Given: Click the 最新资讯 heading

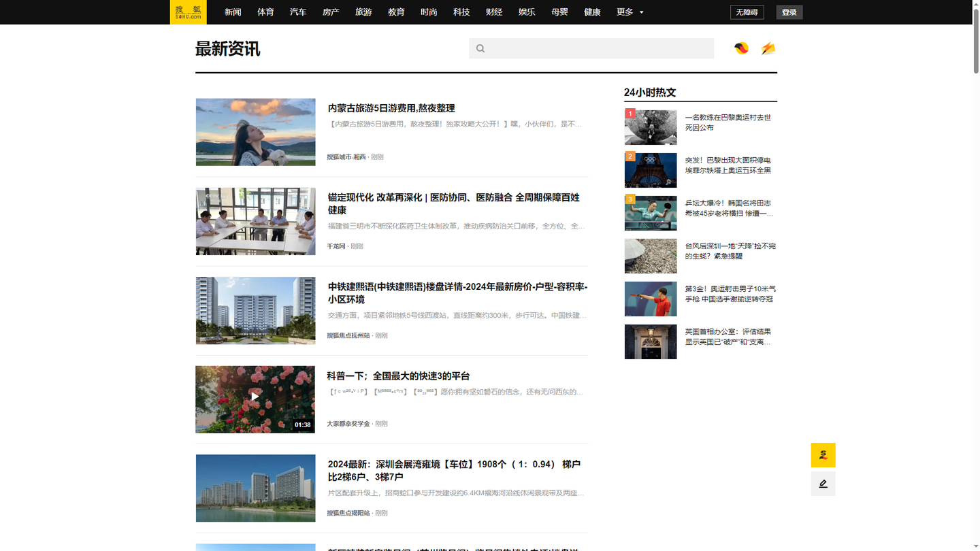Looking at the screenshot, I should (227, 49).
